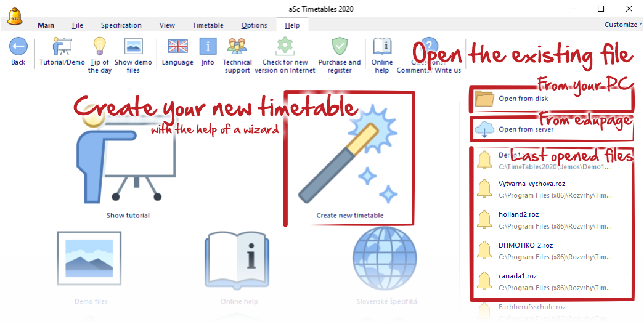644x324 pixels.
Task: Click the Create new timetable wand icon
Action: (349, 154)
